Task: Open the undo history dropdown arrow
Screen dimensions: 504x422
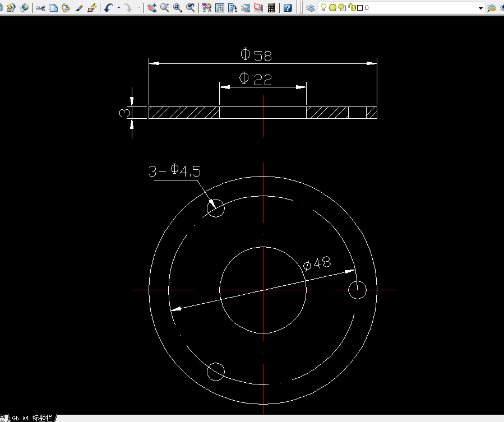Action: tap(119, 8)
